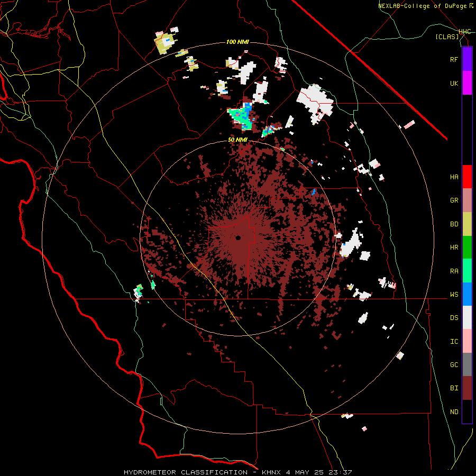Click the 50 NMI range ring label
Viewport: 476px width, 476px height.
(237, 140)
